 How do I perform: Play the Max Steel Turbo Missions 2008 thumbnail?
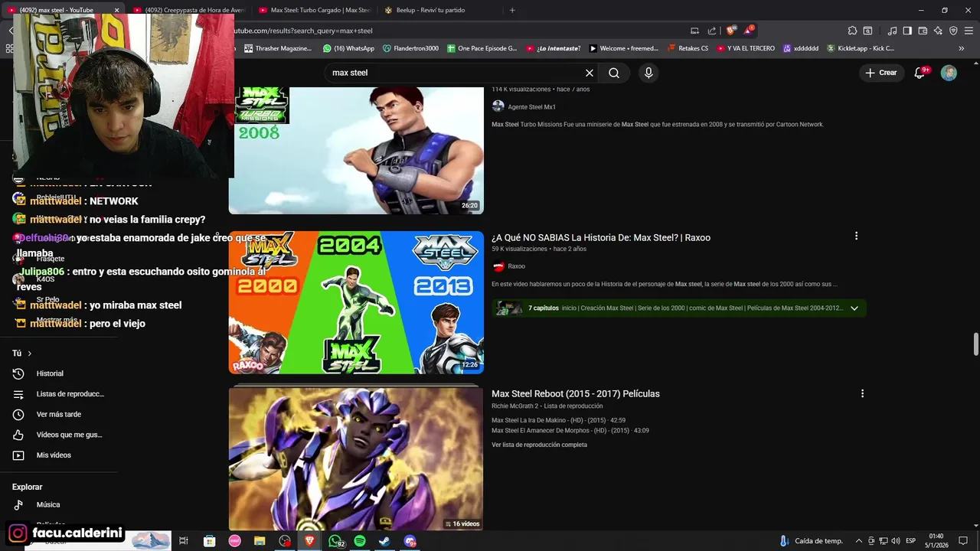click(356, 151)
